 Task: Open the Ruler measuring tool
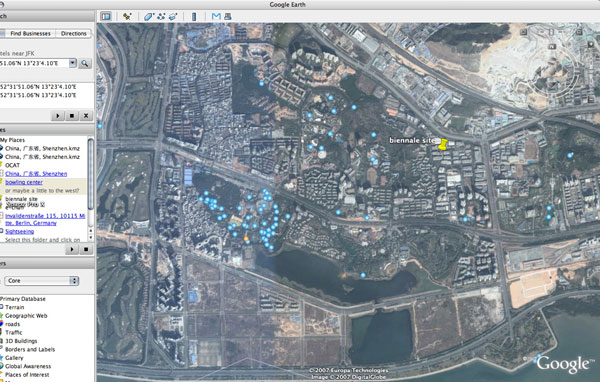click(194, 16)
